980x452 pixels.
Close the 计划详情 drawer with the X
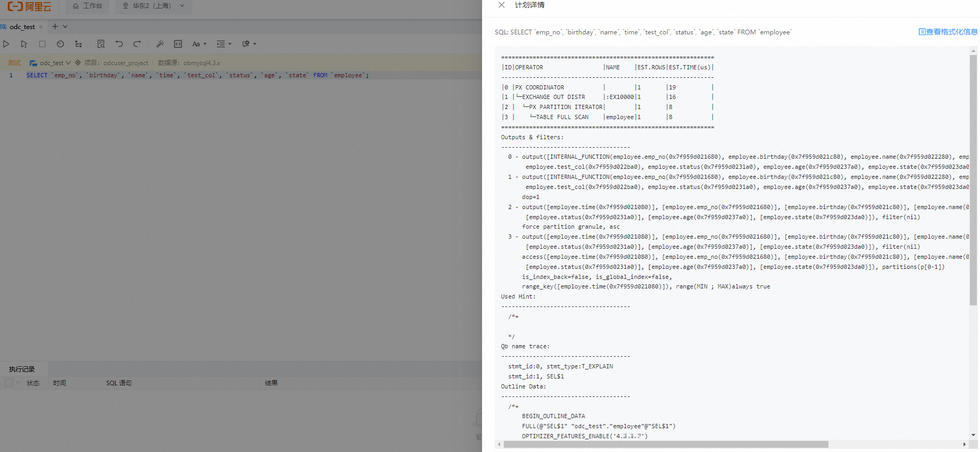502,5
